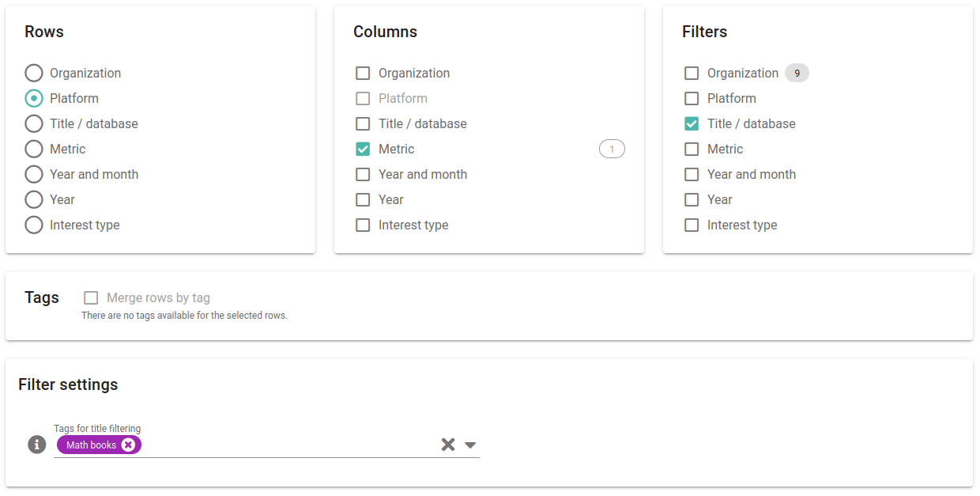Check Organization in the Filters panel
980x496 pixels.
pos(692,73)
